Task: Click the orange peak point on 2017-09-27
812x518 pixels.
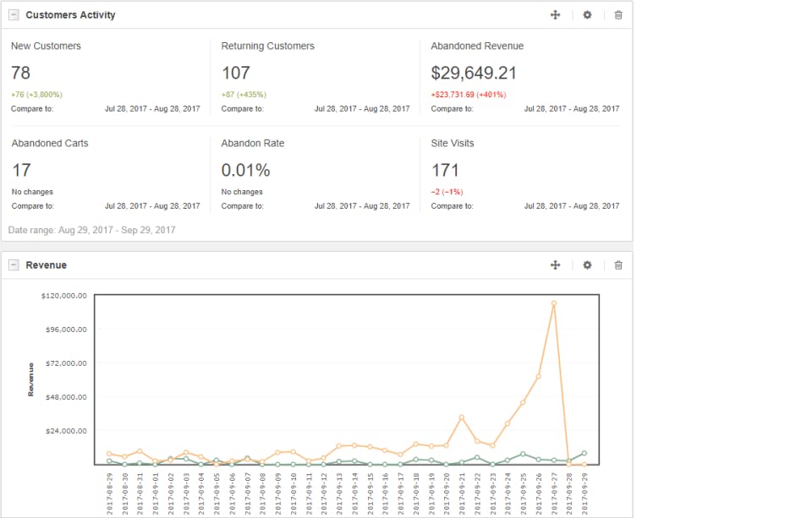Action: pyautogui.click(x=554, y=303)
